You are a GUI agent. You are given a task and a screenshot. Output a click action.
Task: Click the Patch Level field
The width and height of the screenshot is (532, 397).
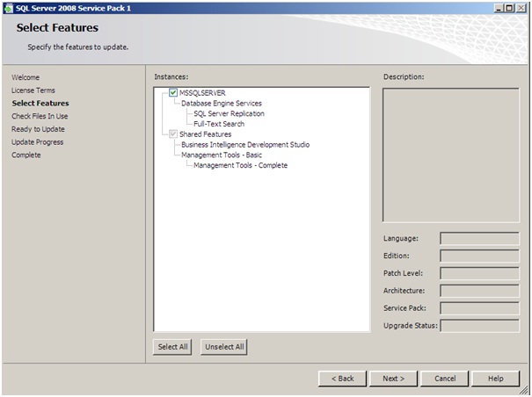tap(479, 273)
